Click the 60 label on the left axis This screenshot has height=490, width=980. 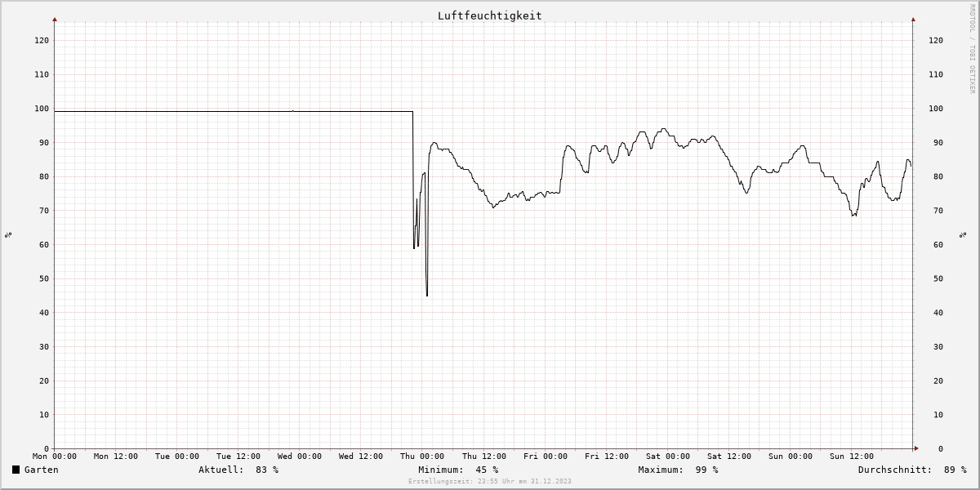tap(45, 244)
